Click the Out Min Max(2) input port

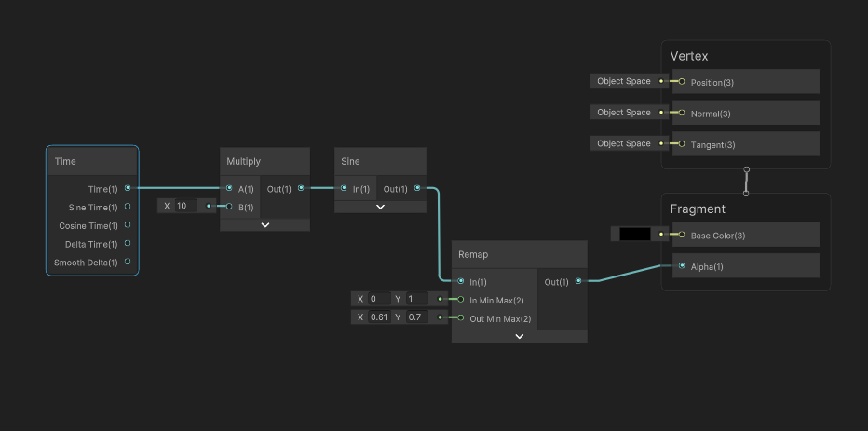461,317
